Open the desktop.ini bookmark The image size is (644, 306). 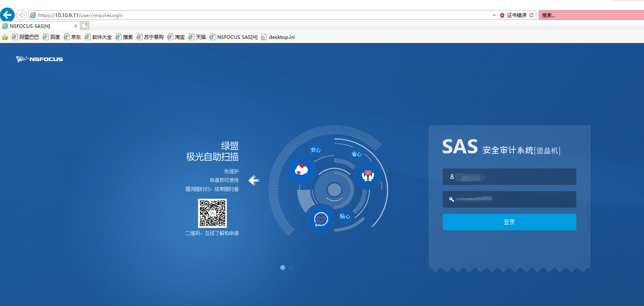pos(278,37)
